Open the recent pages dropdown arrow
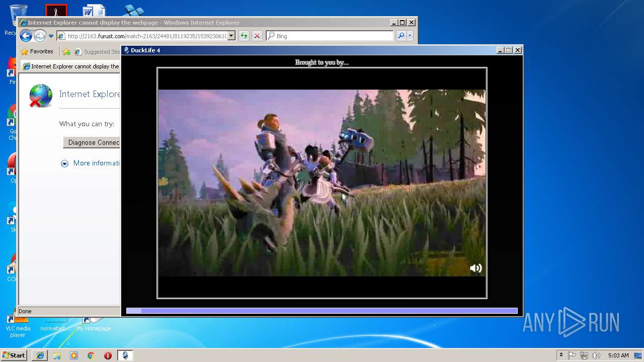The width and height of the screenshot is (644, 362). coord(51,36)
